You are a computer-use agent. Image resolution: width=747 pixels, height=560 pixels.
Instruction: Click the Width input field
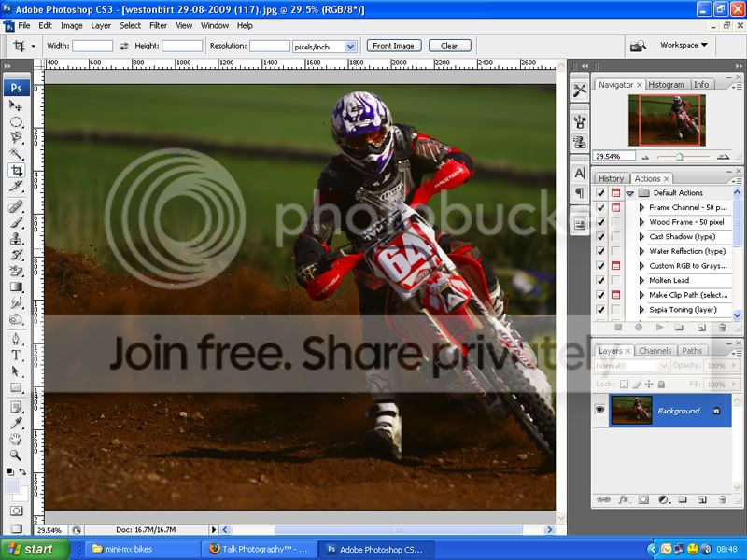click(x=92, y=46)
